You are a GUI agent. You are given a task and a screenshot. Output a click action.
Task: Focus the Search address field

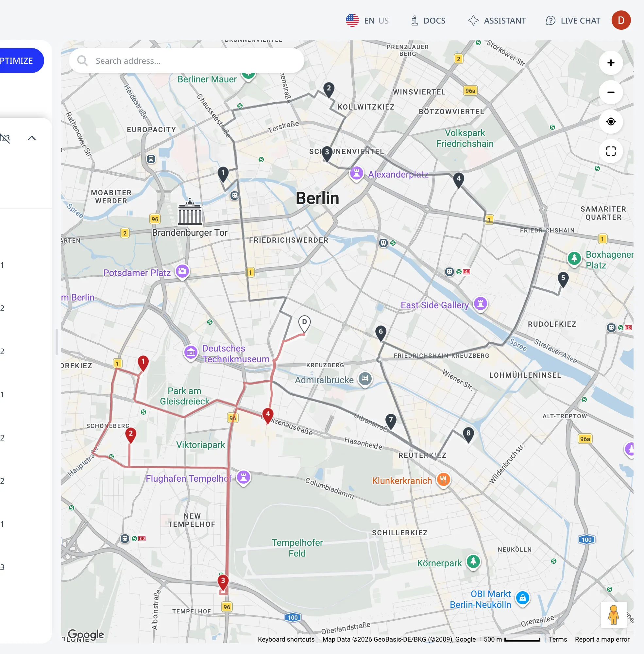pos(187,60)
